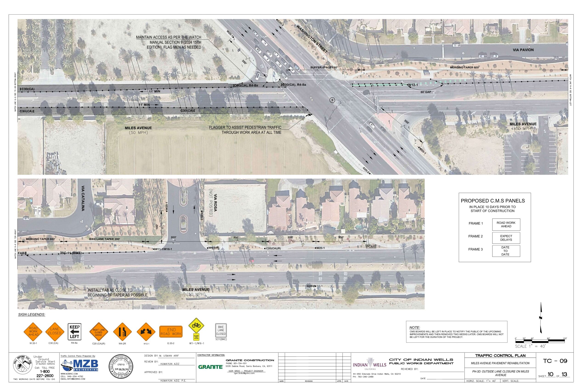Image resolution: width=588 pixels, height=392 pixels.
Task: Click the Bike Lane Closed SC11 sign
Action: pyautogui.click(x=221, y=330)
